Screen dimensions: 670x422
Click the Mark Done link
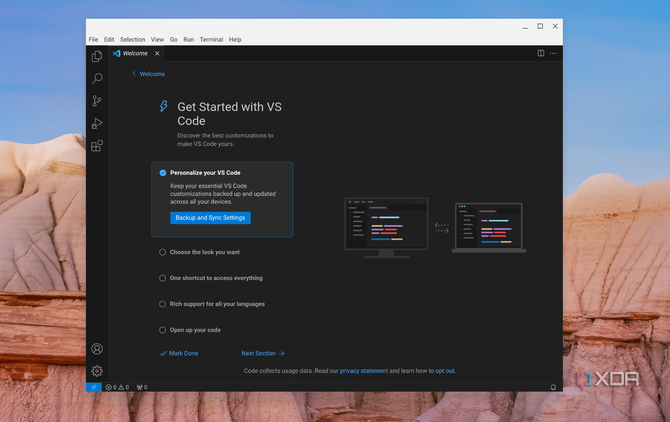[179, 354]
